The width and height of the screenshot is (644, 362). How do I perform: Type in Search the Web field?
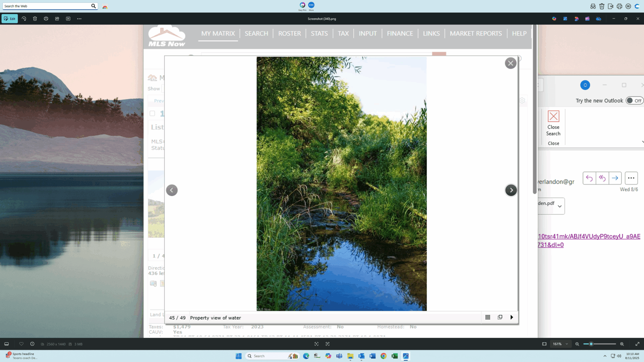47,6
